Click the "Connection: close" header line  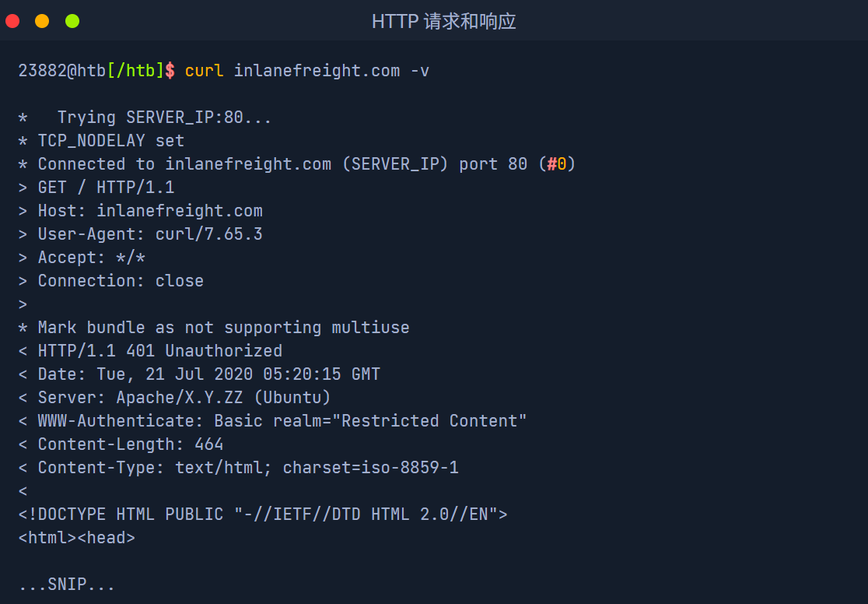coord(121,281)
